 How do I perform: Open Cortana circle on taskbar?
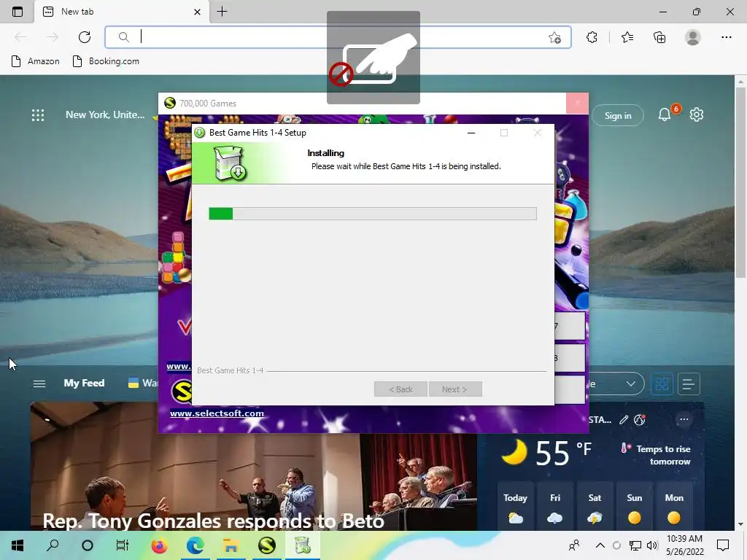(88, 545)
